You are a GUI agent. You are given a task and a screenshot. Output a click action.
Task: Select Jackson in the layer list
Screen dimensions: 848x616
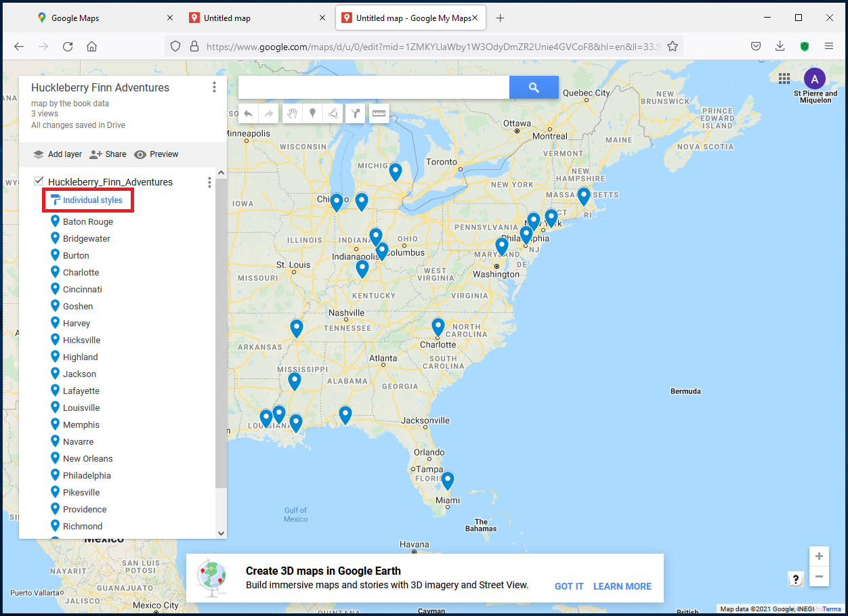pos(79,374)
